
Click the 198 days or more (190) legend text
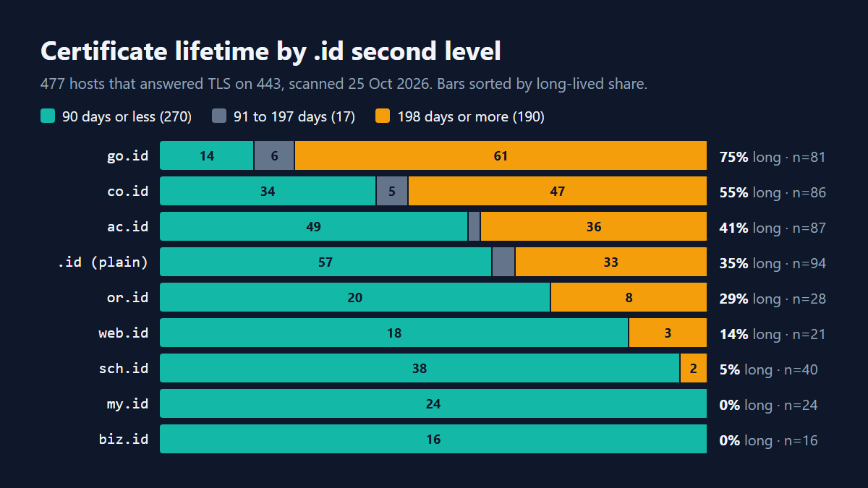coord(471,116)
